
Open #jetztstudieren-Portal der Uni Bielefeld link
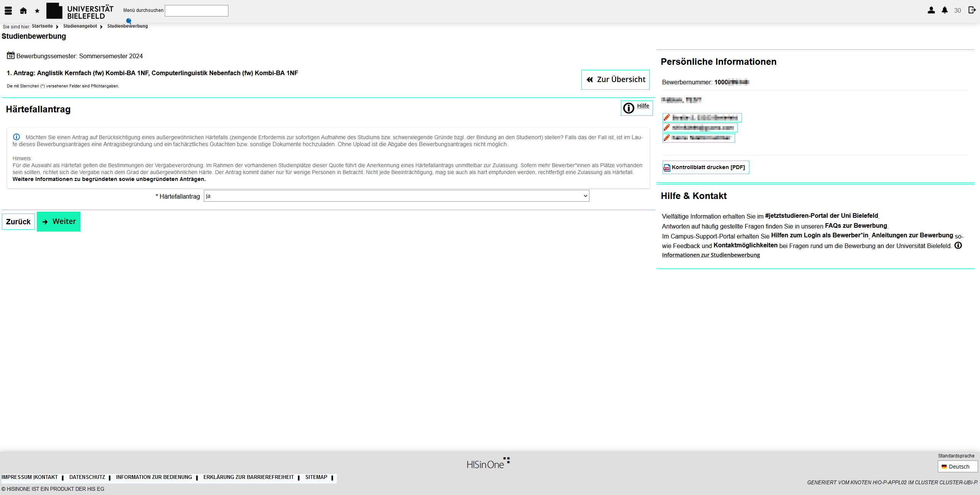click(x=822, y=215)
